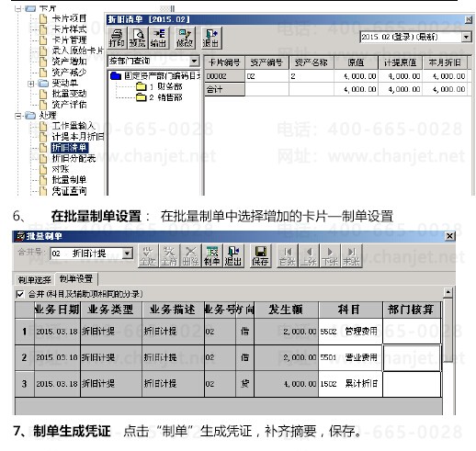Open 资产评估 in the left tree
476x451 pixels.
pos(69,105)
